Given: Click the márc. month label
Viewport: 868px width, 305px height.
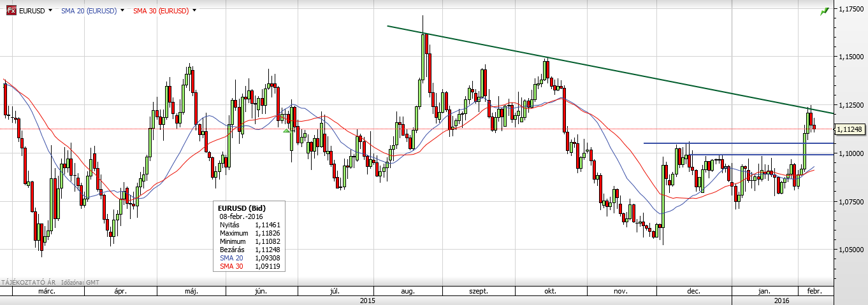Looking at the screenshot, I should (x=47, y=291).
